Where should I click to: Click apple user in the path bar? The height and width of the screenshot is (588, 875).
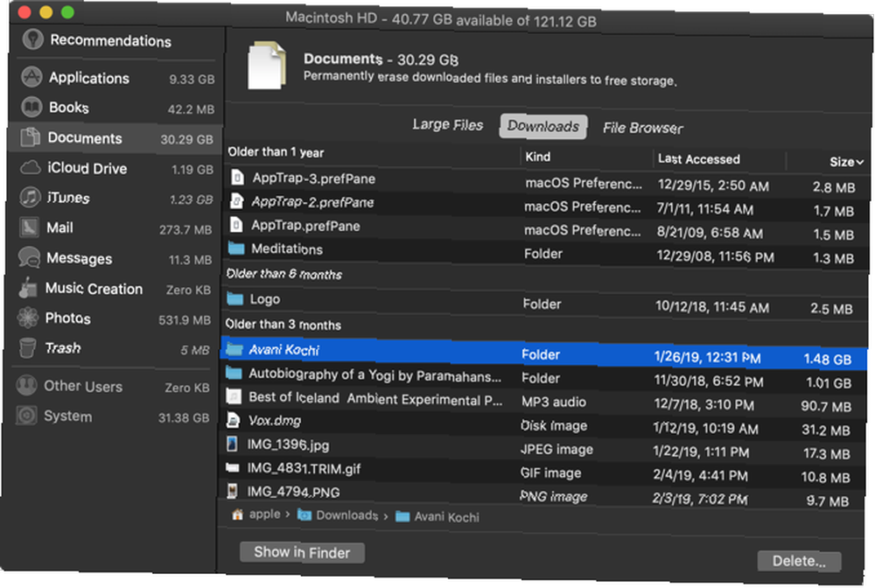pyautogui.click(x=264, y=514)
